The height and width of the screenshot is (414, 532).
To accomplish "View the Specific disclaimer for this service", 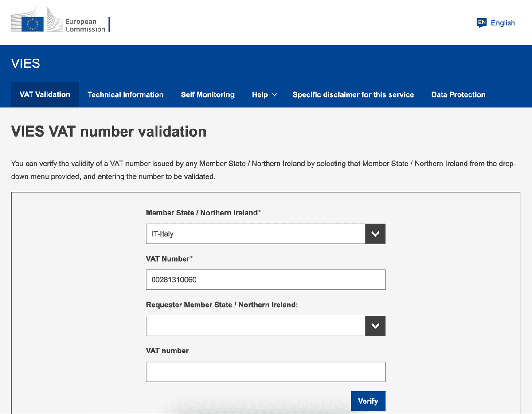I will [x=353, y=94].
